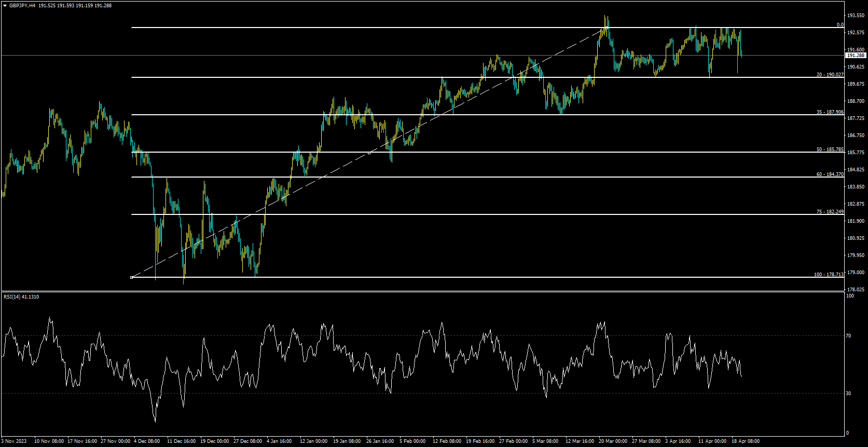Click the 188.700 price scale value
868x447 pixels.
tap(856, 101)
